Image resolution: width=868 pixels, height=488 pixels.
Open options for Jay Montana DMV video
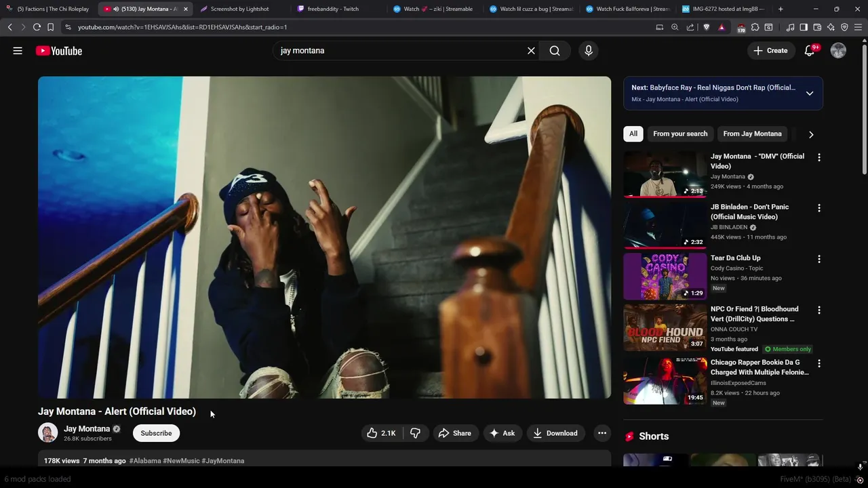coord(818,157)
